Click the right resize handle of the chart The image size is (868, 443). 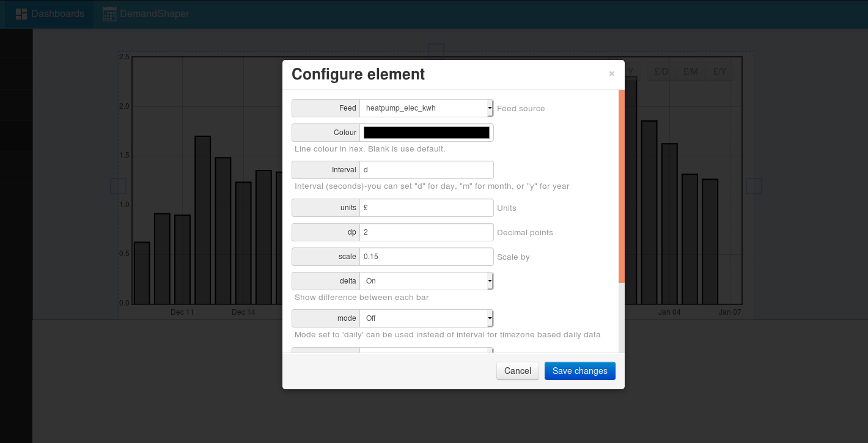(x=754, y=186)
